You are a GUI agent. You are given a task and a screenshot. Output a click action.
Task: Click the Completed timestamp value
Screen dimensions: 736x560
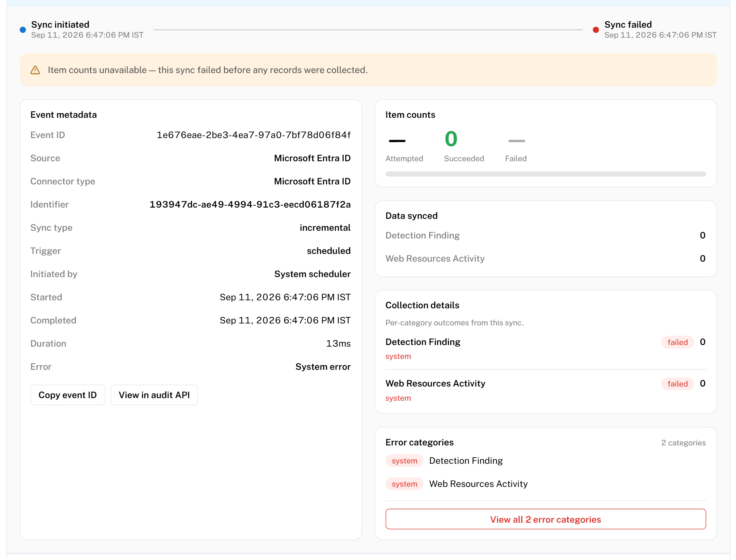tap(285, 320)
